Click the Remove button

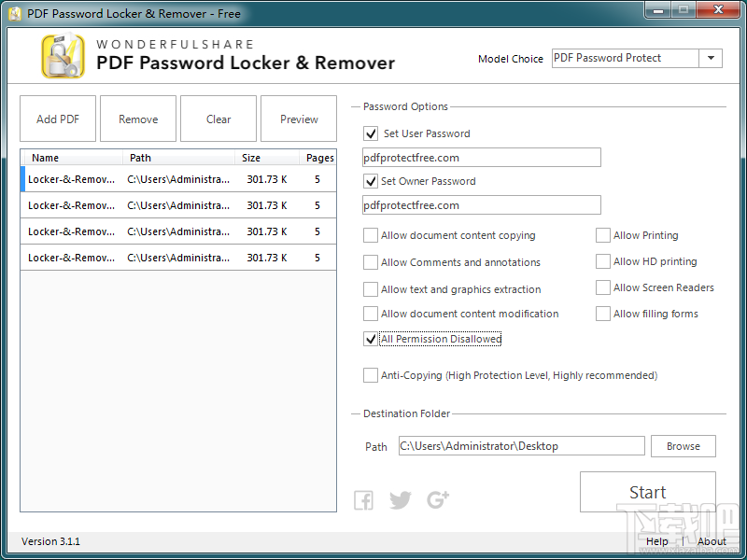pos(138,119)
